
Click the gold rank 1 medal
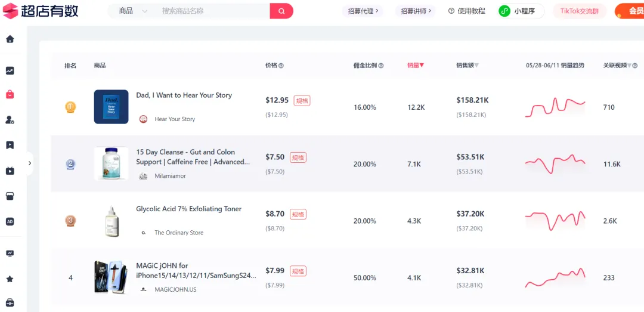70,107
